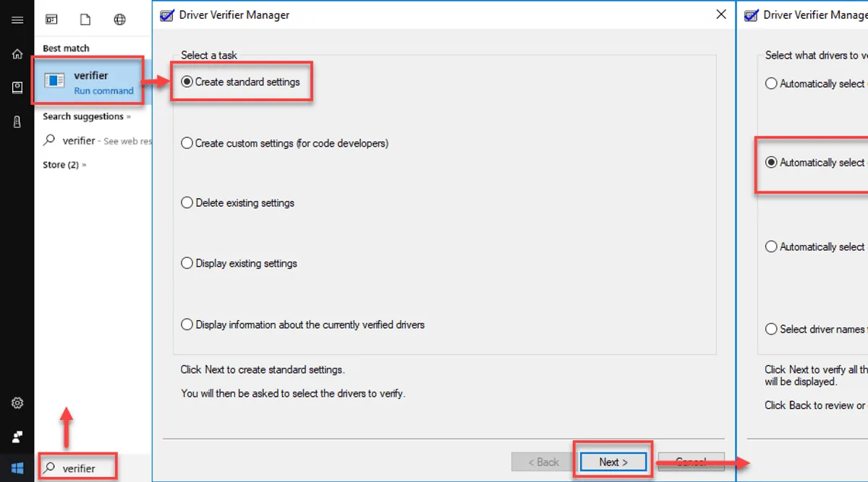Click the feedback person icon in sidebar
This screenshot has height=482, width=868.
(17, 437)
